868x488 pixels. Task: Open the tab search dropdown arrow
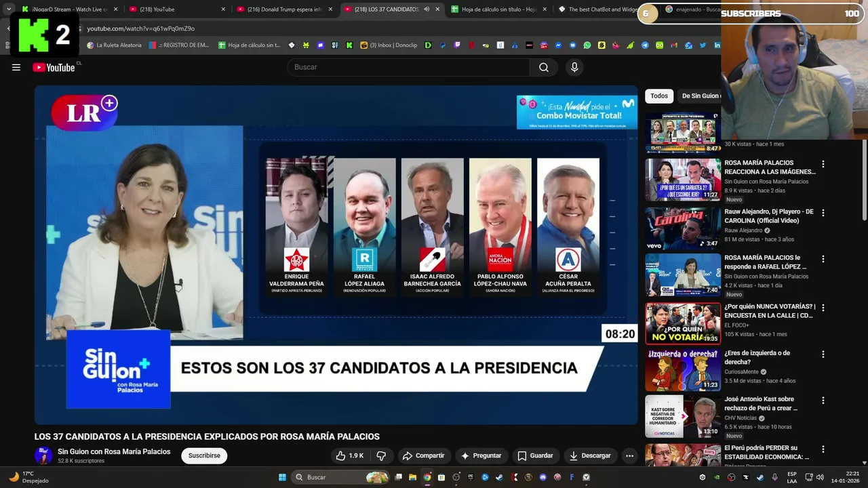[x=8, y=9]
